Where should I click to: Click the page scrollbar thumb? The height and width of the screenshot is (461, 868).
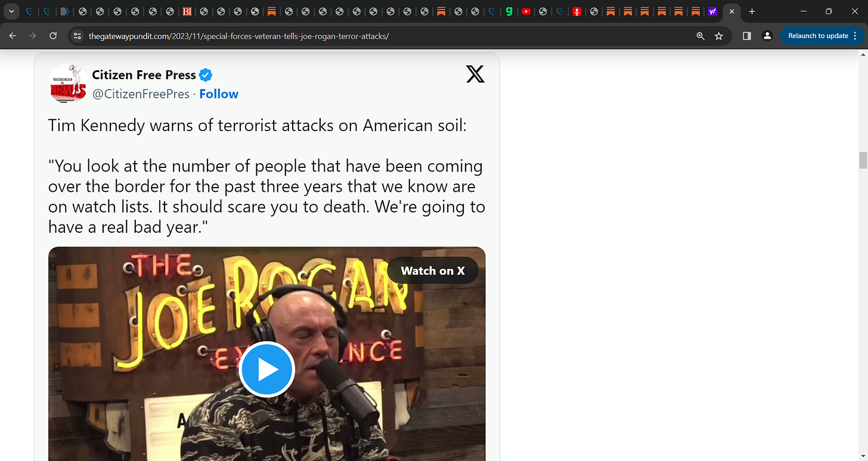pos(862,160)
